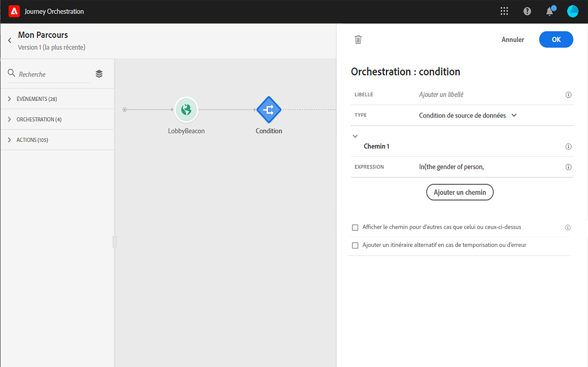Click the user profile avatar
This screenshot has width=588, height=367.
pos(572,11)
